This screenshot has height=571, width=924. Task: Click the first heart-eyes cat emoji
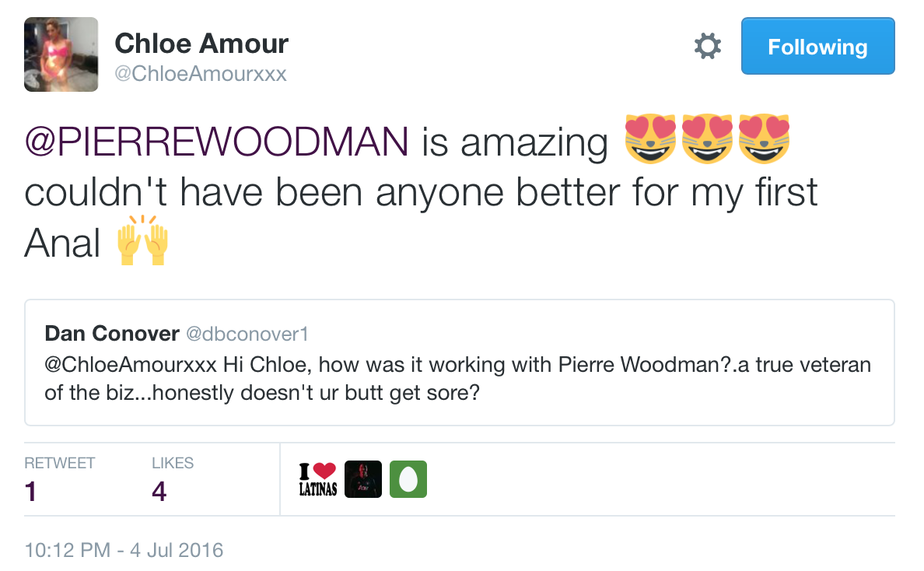coord(651,139)
